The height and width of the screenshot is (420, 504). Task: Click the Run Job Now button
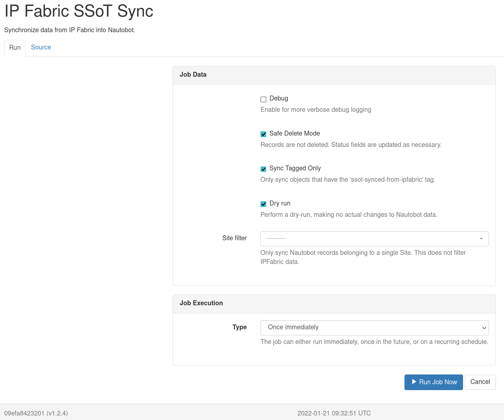[x=433, y=382]
